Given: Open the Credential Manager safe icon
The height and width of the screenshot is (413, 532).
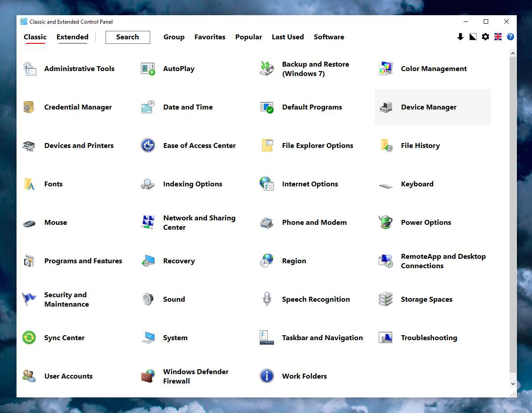Looking at the screenshot, I should [x=29, y=107].
